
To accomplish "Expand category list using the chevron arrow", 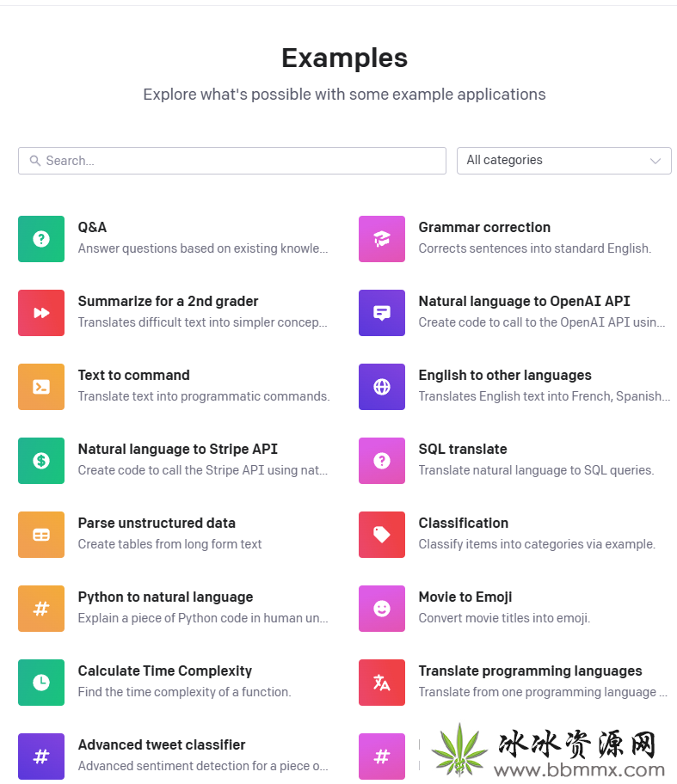I will 655,161.
